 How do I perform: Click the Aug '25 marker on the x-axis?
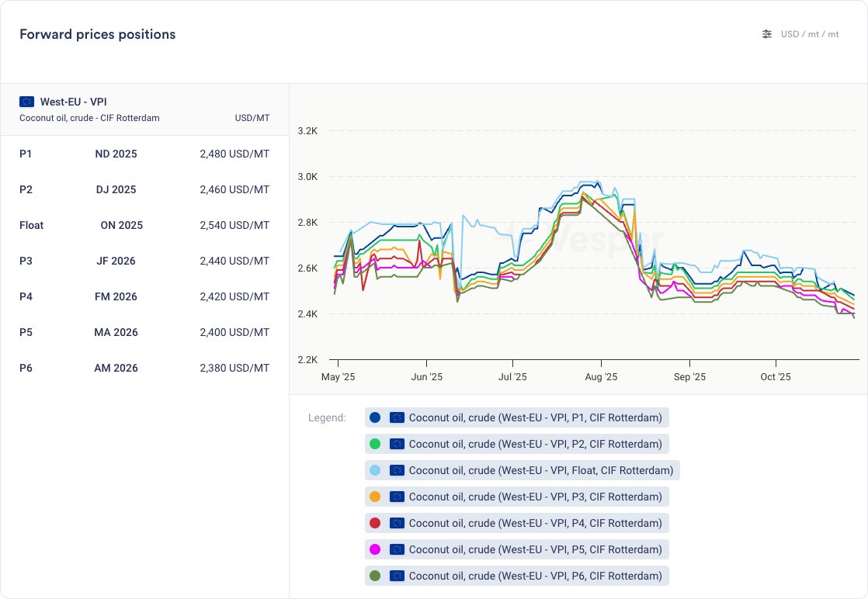click(600, 377)
